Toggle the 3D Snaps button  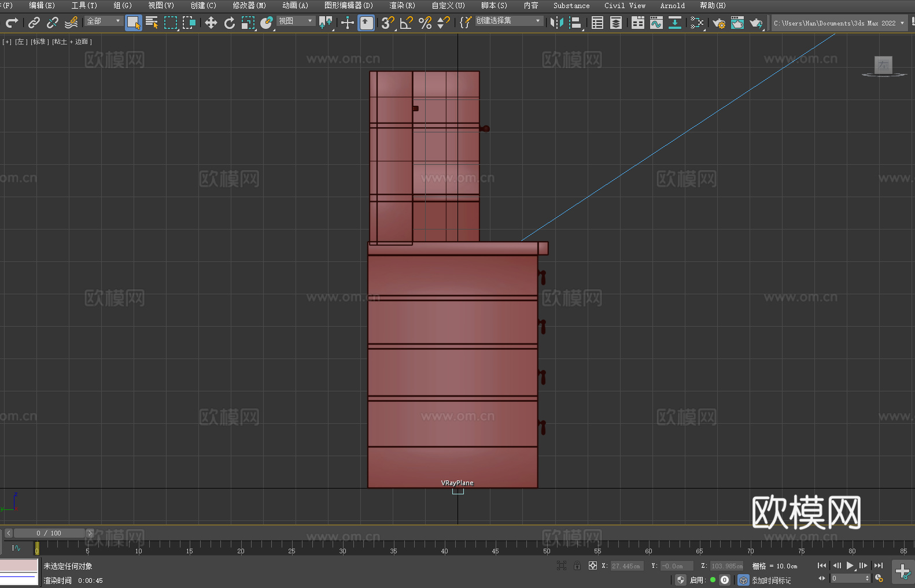[x=388, y=23]
